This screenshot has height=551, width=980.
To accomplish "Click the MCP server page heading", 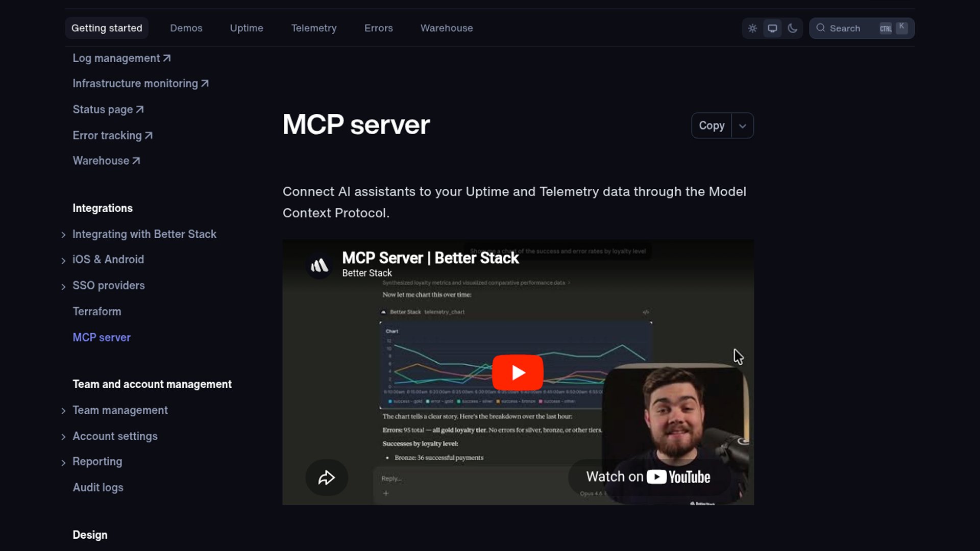I will pos(356,124).
